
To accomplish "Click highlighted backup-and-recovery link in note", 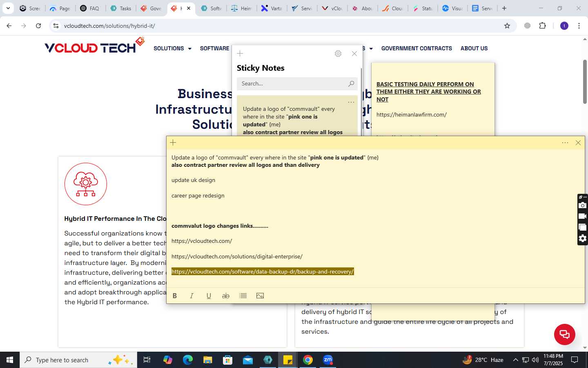I will [263, 272].
